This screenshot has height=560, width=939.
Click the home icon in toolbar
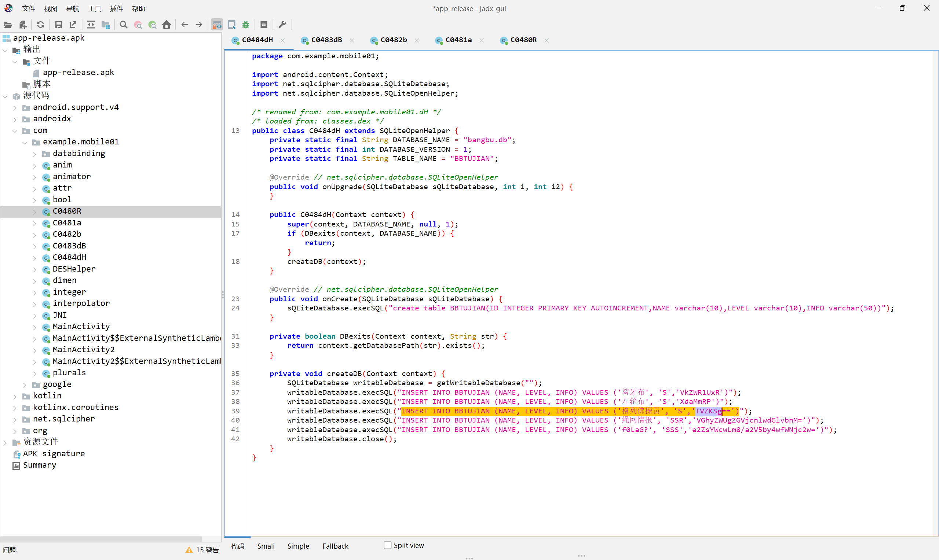point(167,25)
